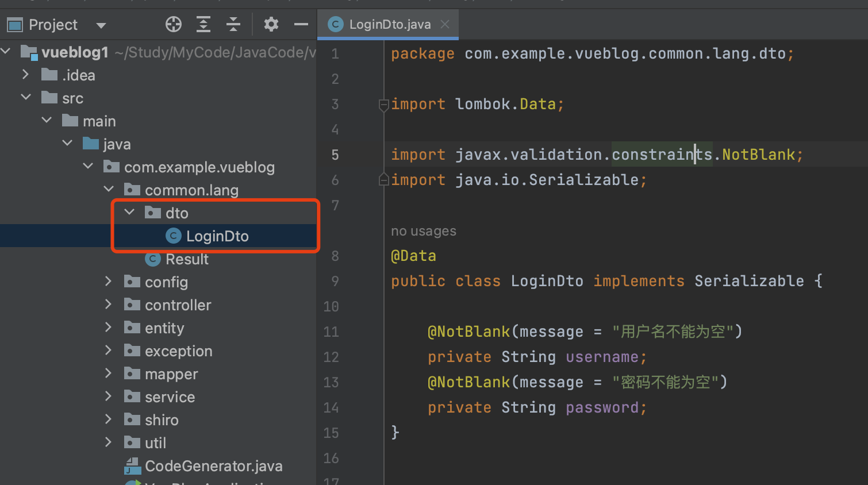
Task: Click the no usages hint
Action: (423, 231)
